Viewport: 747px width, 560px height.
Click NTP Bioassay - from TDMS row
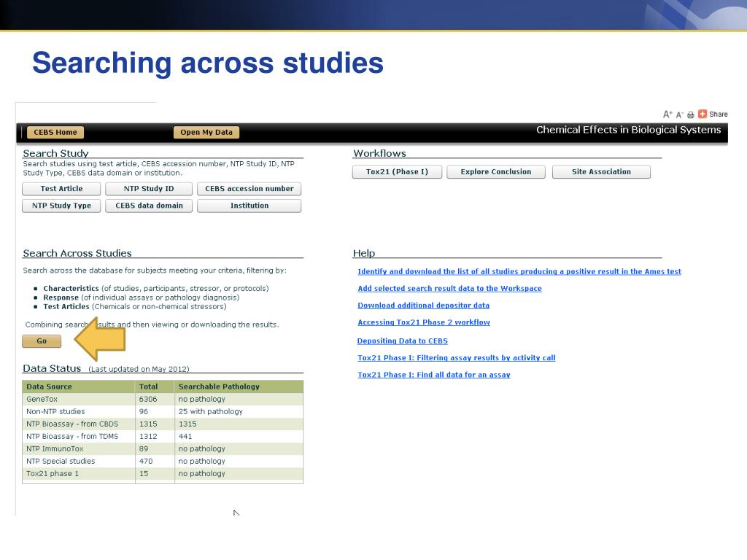[x=163, y=436]
